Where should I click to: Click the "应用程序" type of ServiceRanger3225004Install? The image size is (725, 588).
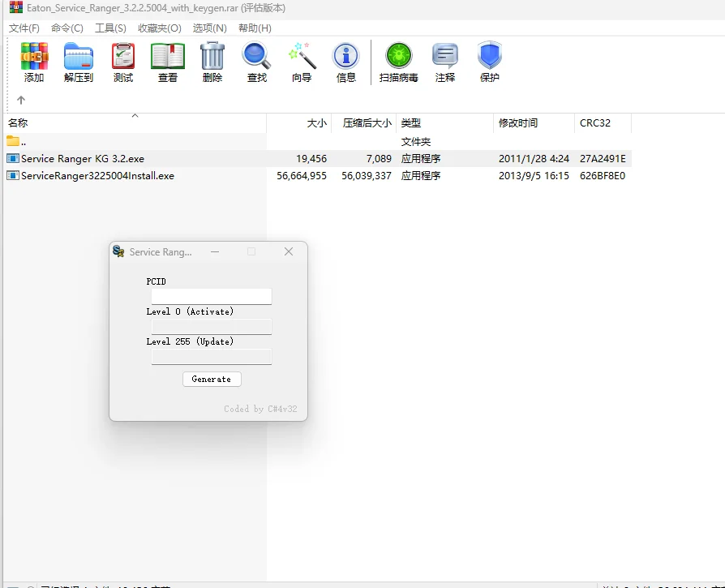421,176
